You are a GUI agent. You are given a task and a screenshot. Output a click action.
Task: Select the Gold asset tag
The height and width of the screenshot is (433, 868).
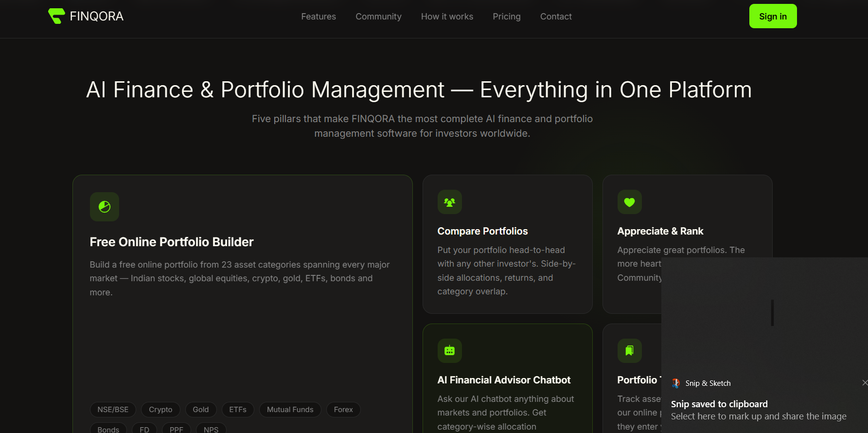click(201, 410)
